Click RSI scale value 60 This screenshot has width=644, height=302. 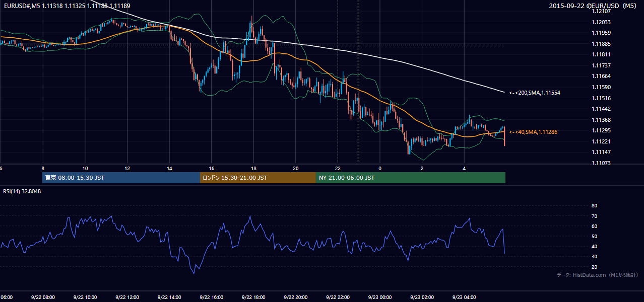coord(594,226)
